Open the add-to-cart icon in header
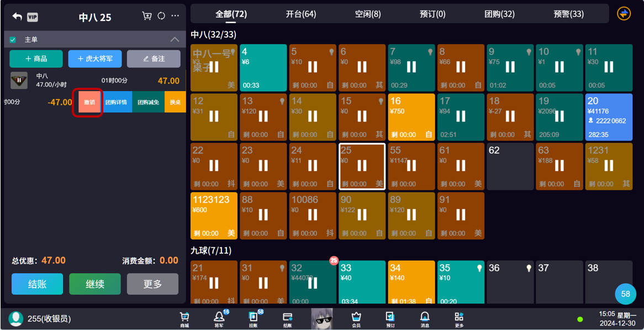This screenshot has width=644, height=330. (x=147, y=16)
